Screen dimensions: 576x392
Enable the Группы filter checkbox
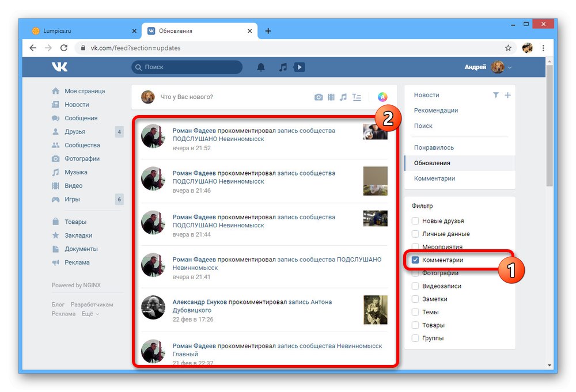[x=415, y=338]
